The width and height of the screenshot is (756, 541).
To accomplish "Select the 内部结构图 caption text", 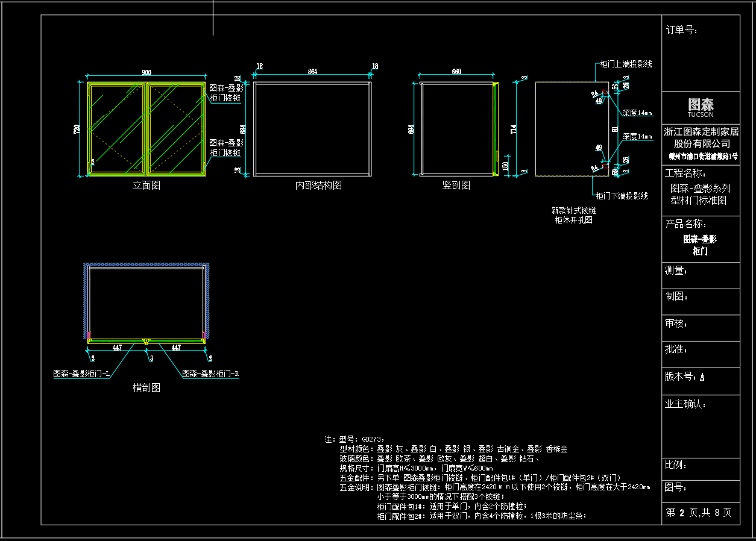I will pyautogui.click(x=318, y=186).
